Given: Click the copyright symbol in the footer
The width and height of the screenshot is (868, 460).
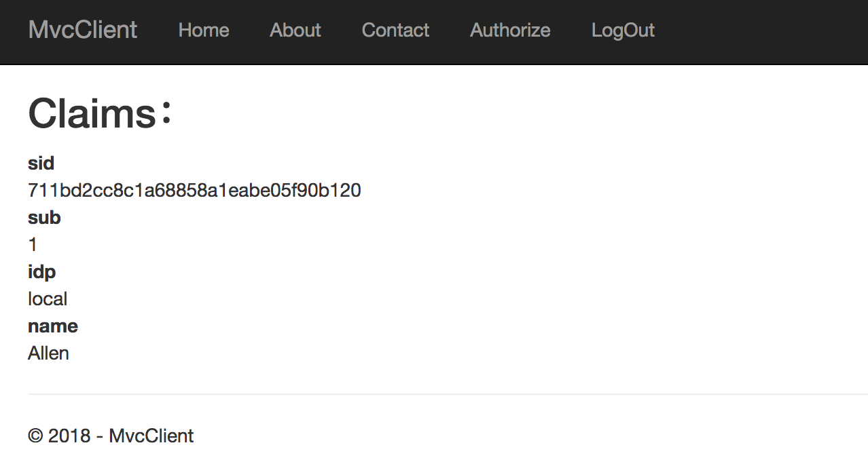Looking at the screenshot, I should [35, 436].
